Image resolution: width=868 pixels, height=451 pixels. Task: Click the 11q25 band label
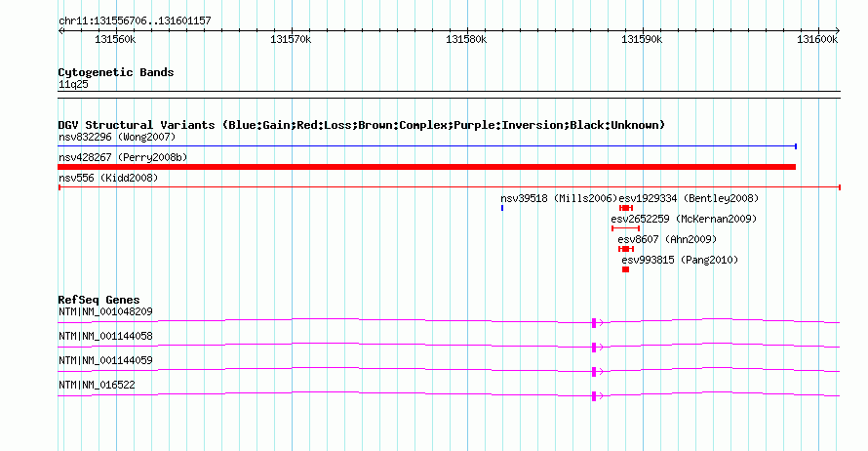point(73,85)
